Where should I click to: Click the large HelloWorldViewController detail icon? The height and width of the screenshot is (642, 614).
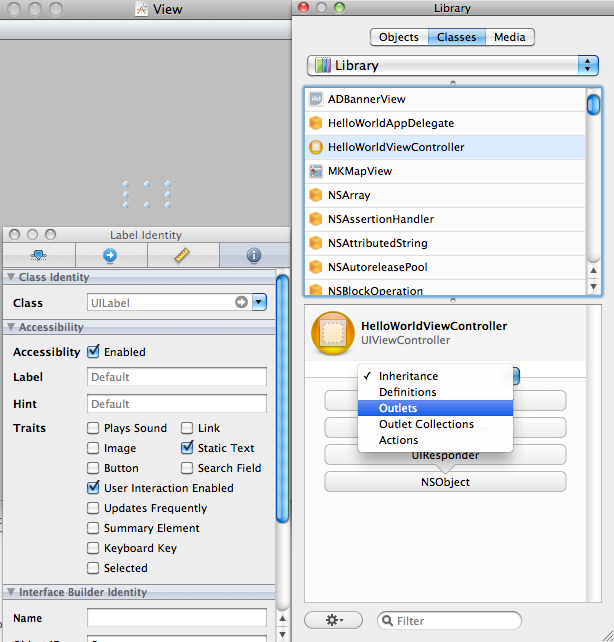(x=333, y=333)
